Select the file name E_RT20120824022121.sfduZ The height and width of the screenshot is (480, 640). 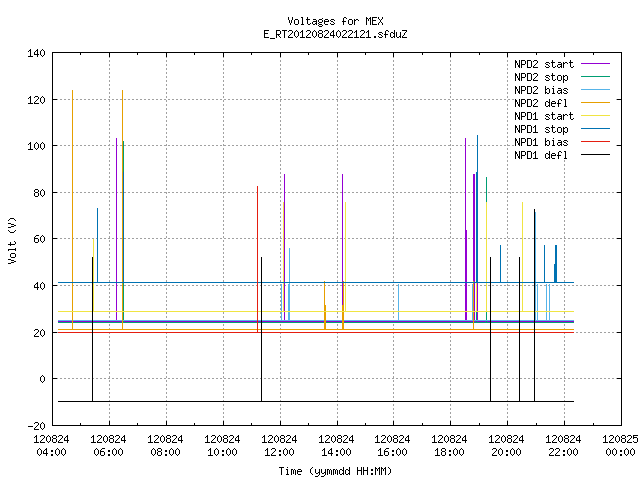(335, 34)
